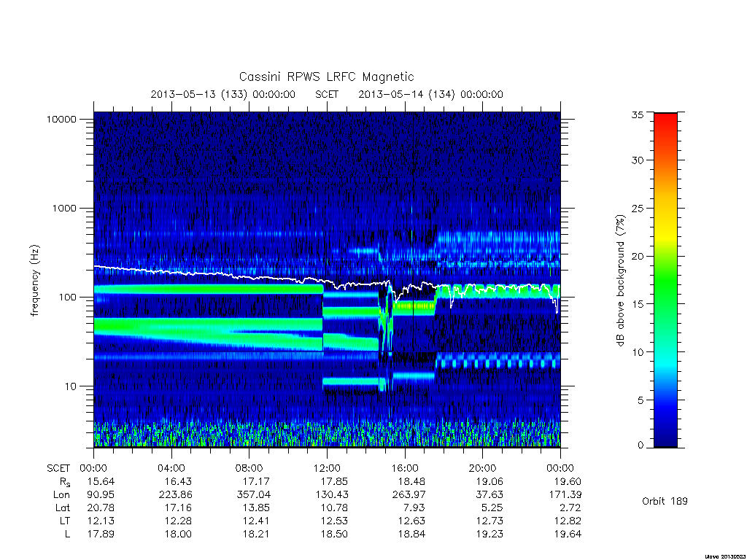Click the dB above background label
The height and width of the screenshot is (560, 747).
[x=620, y=280]
